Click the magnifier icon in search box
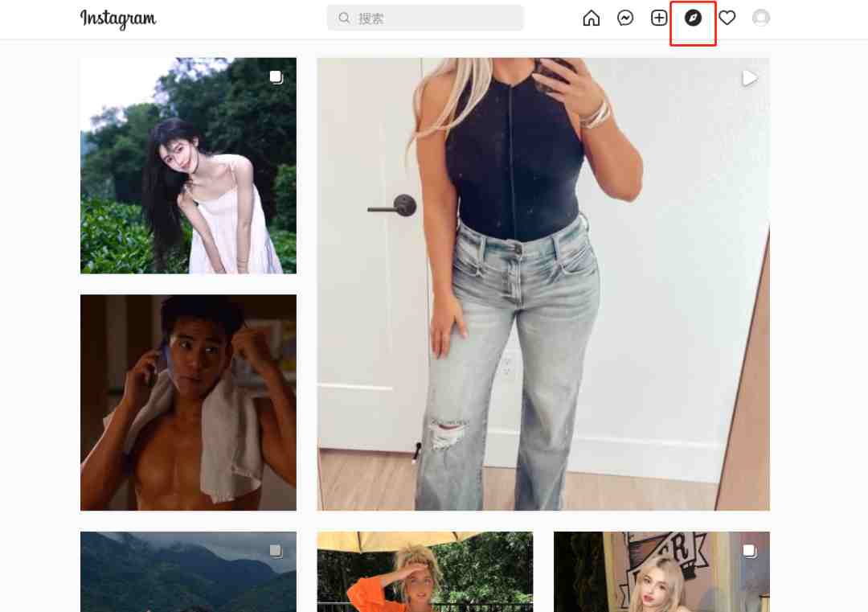This screenshot has width=868, height=612. [344, 18]
